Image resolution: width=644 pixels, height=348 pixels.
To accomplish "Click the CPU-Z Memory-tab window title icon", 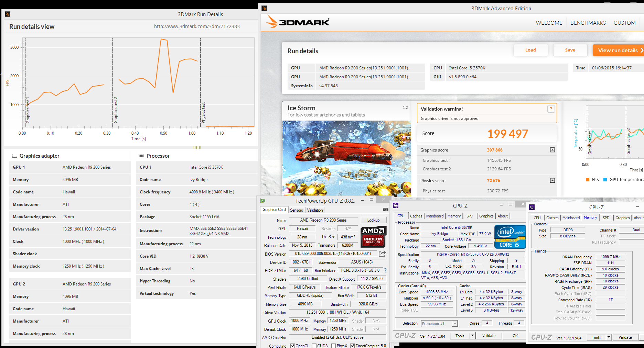I will 532,207.
